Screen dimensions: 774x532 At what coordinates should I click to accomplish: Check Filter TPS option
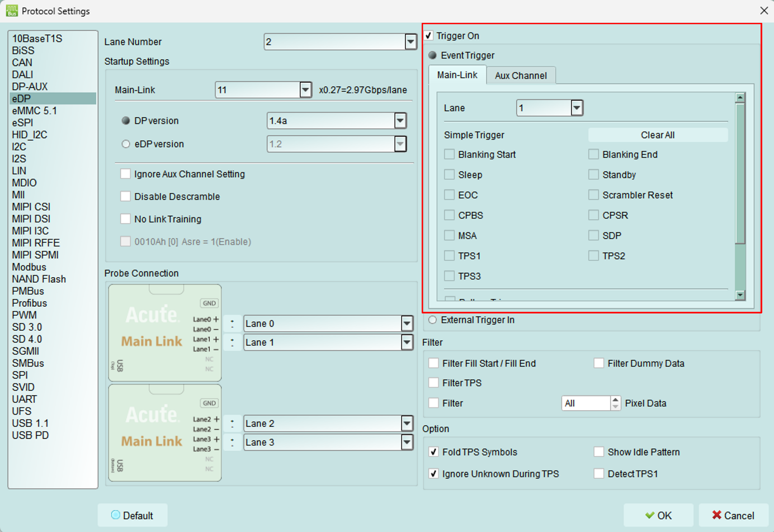(x=433, y=383)
